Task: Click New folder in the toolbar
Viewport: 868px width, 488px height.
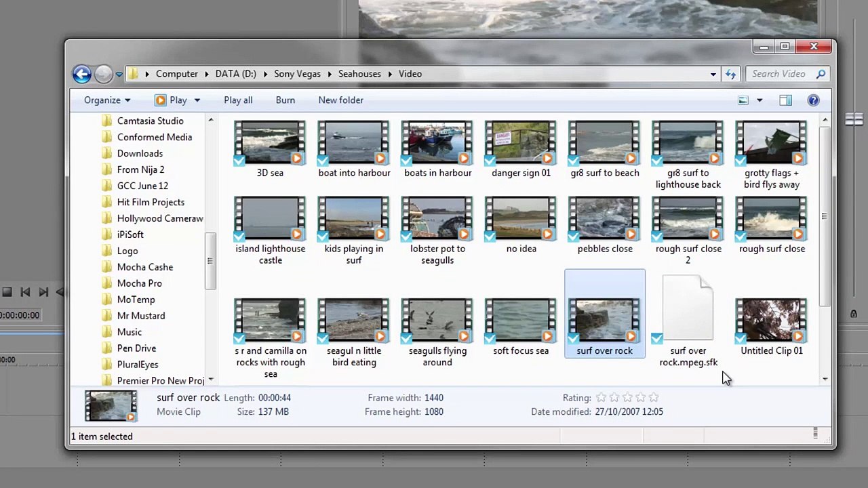Action: 340,100
